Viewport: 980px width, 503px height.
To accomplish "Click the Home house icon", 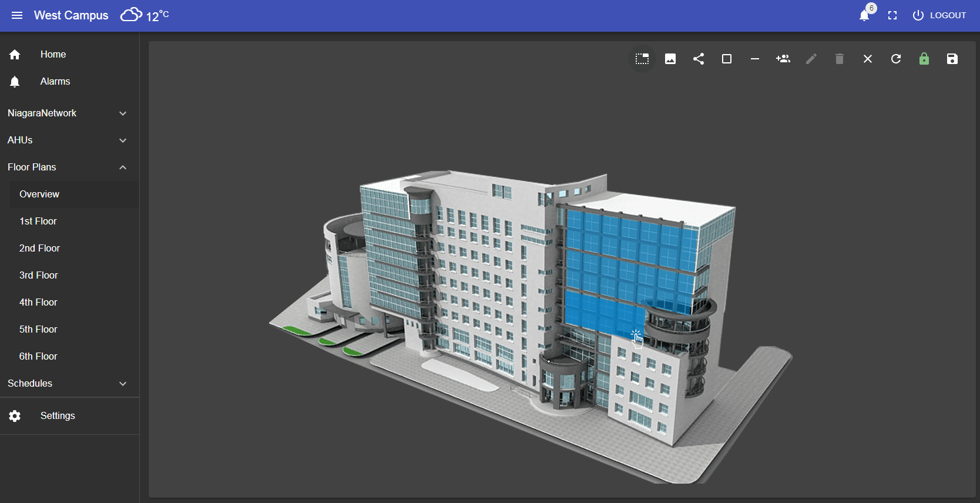I will 15,55.
